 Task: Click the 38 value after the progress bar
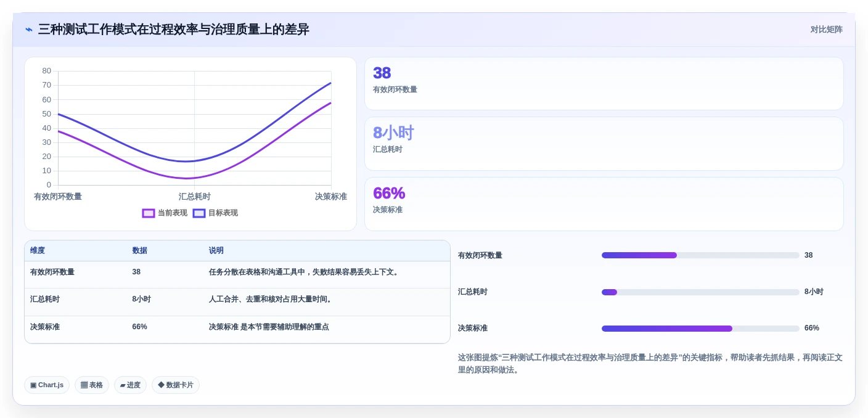(809, 255)
